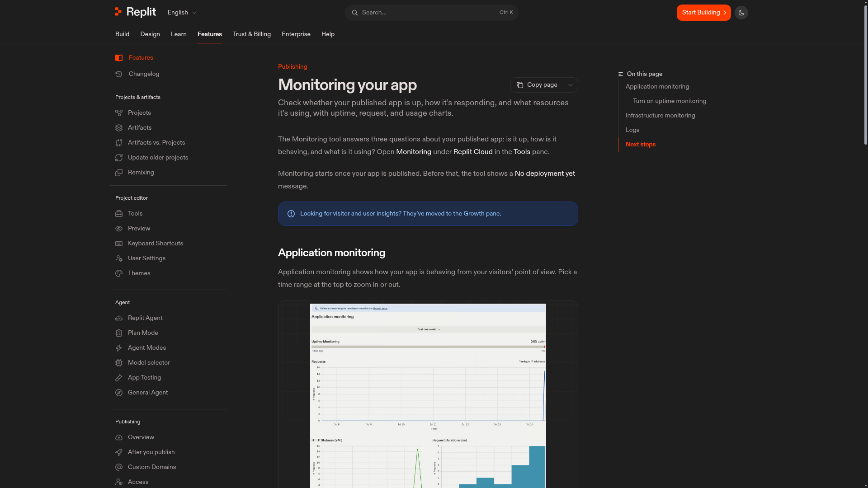Open the Design tab
The height and width of the screenshot is (488, 868).
pyautogui.click(x=150, y=34)
